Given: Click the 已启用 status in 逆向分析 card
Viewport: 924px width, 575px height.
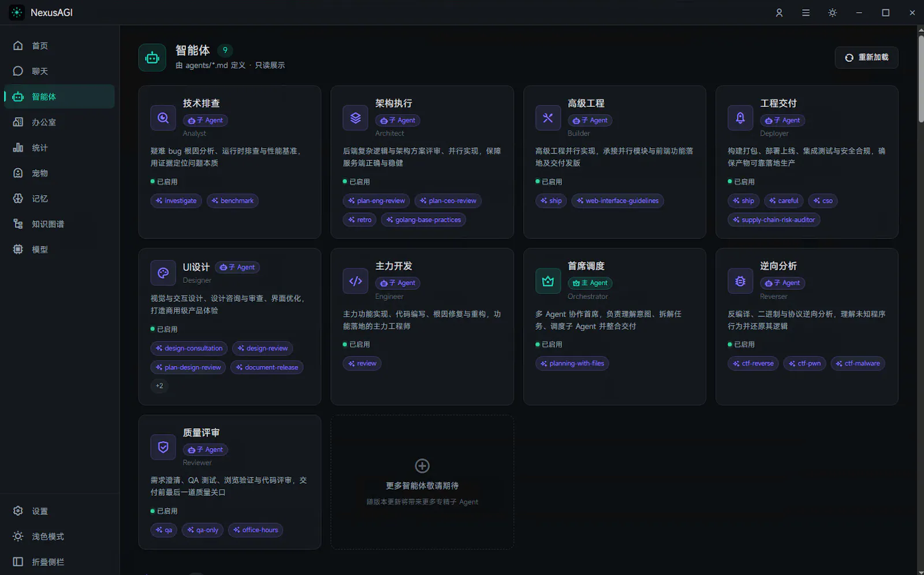Looking at the screenshot, I should pyautogui.click(x=742, y=345).
